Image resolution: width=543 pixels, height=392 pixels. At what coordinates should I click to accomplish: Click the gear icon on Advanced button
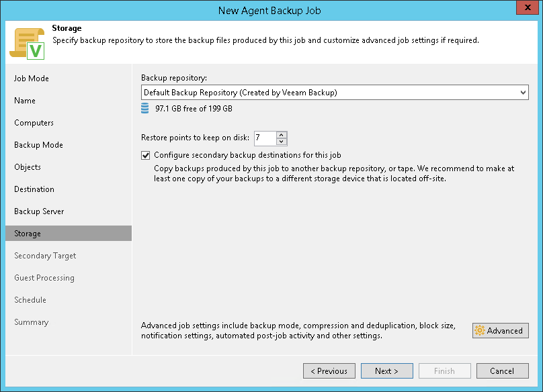click(x=479, y=330)
